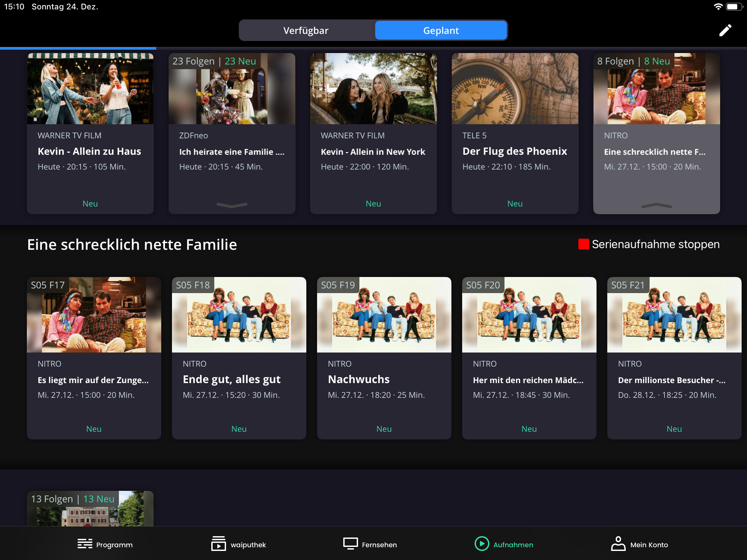Viewport: 747px width, 560px height.
Task: Tap the TELE 5 channel label
Action: 475,135
